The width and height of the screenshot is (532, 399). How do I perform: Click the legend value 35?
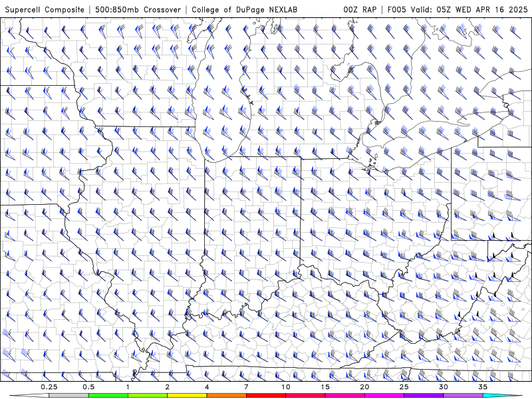(x=483, y=387)
